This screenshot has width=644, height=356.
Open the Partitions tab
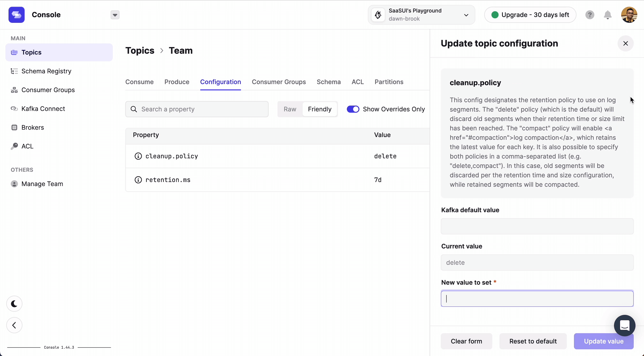click(x=389, y=82)
